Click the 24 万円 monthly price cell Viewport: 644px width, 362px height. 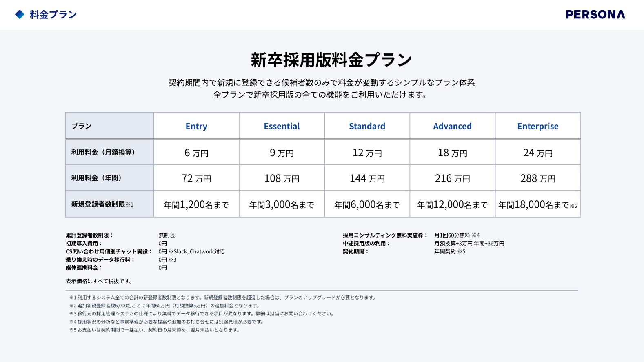538,153
